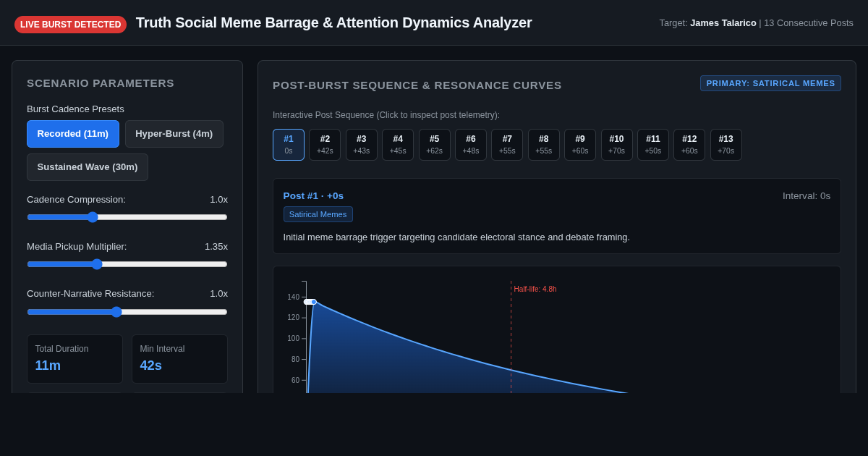Click the analyzer page title

click(334, 22)
